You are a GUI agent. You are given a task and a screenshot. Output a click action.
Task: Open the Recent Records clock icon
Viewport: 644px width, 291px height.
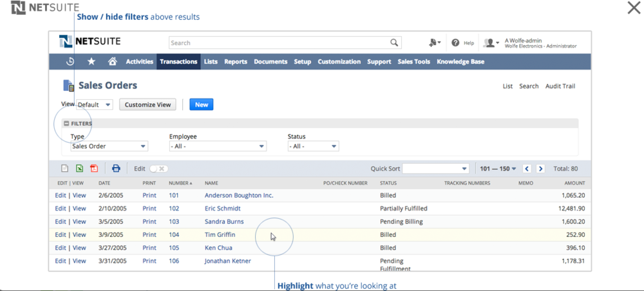pyautogui.click(x=70, y=62)
